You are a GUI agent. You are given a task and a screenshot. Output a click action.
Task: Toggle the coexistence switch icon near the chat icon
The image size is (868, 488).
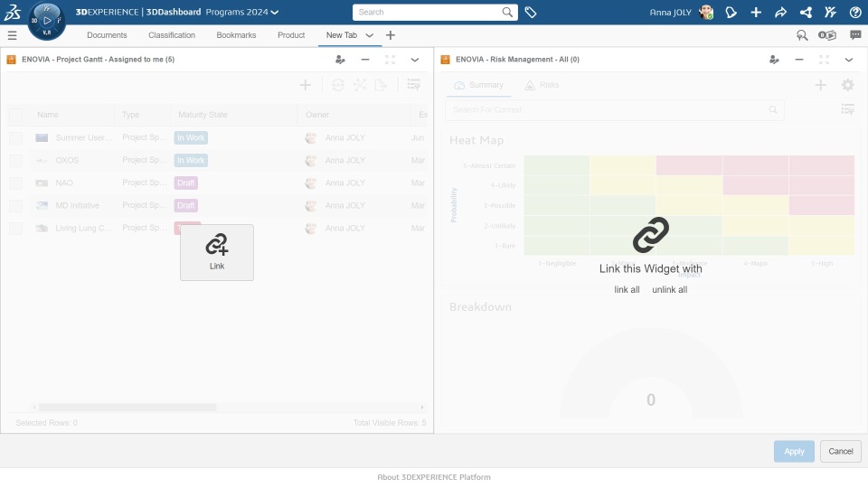pos(827,35)
